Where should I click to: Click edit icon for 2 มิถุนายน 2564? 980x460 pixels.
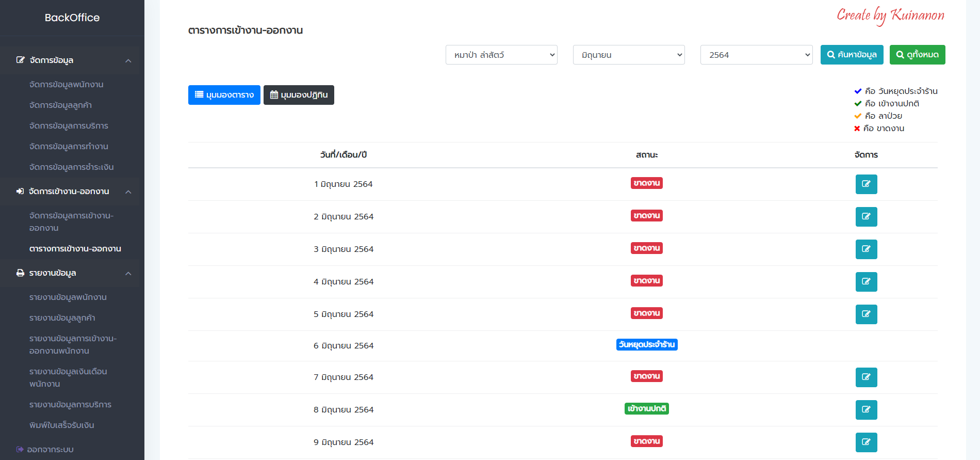[866, 217]
